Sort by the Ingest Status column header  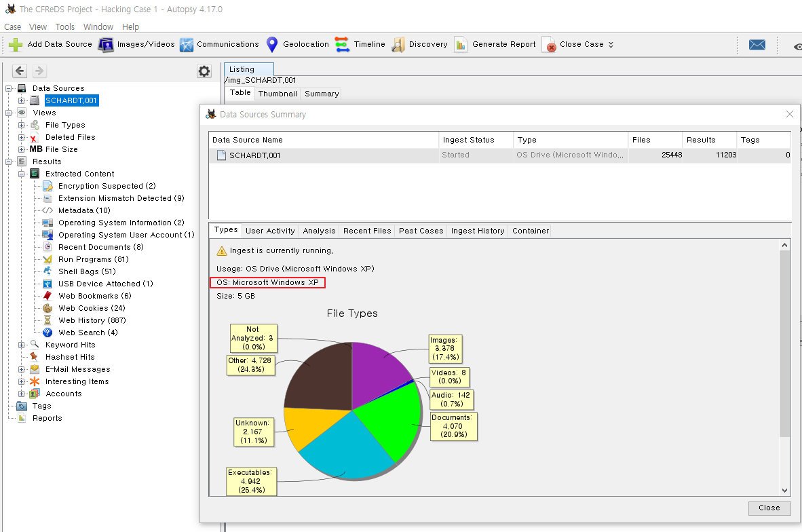(x=476, y=140)
